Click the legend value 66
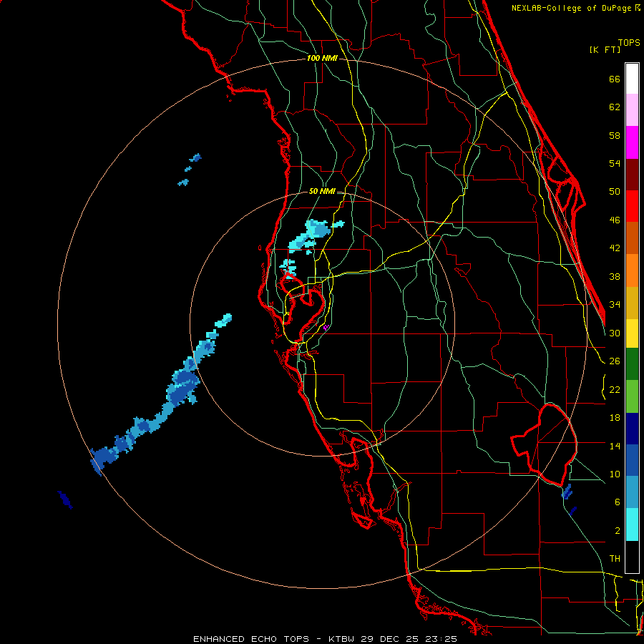The image size is (644, 644). (x=615, y=79)
